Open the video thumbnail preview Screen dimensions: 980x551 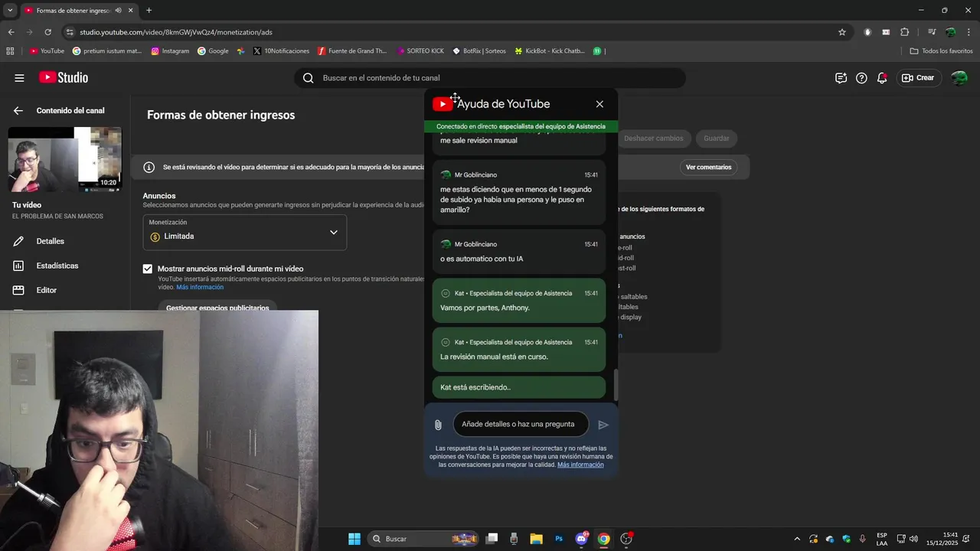click(x=65, y=159)
